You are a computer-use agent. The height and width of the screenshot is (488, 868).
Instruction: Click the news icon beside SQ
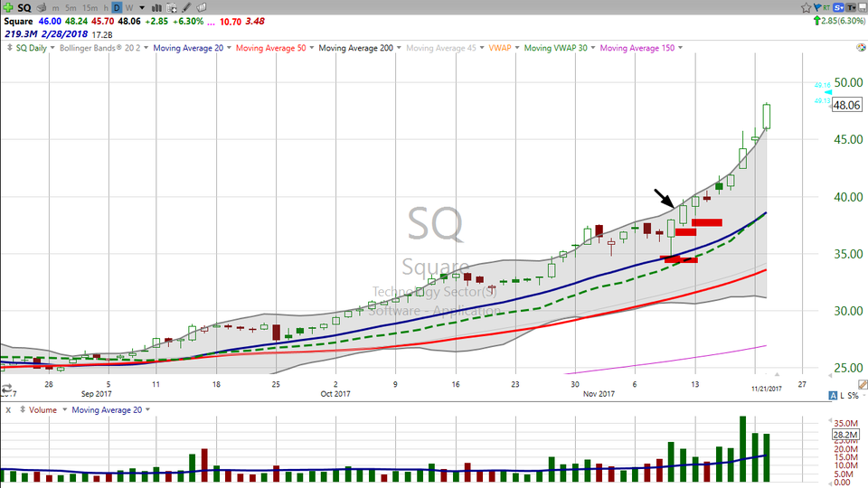[42, 8]
